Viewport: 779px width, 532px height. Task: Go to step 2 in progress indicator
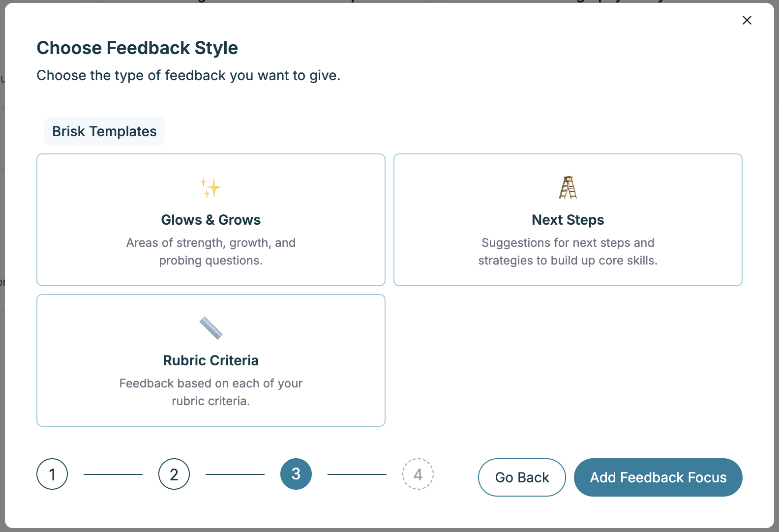coord(174,474)
